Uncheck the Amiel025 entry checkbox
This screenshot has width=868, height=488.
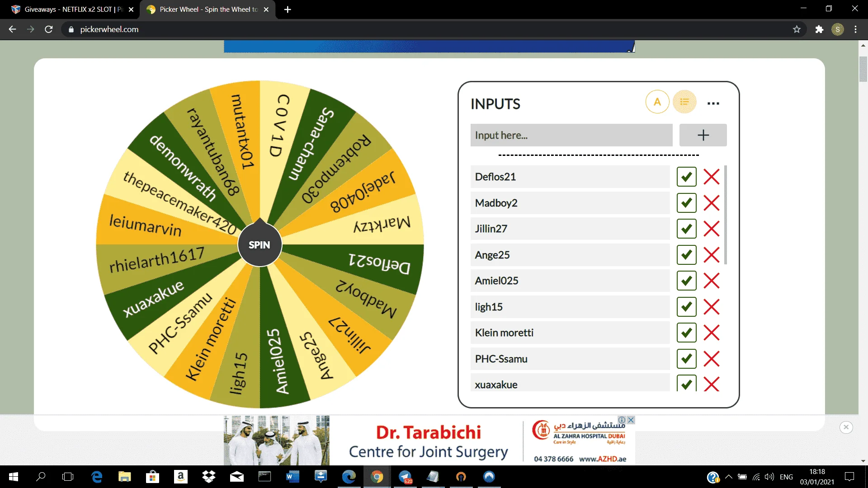tap(686, 281)
